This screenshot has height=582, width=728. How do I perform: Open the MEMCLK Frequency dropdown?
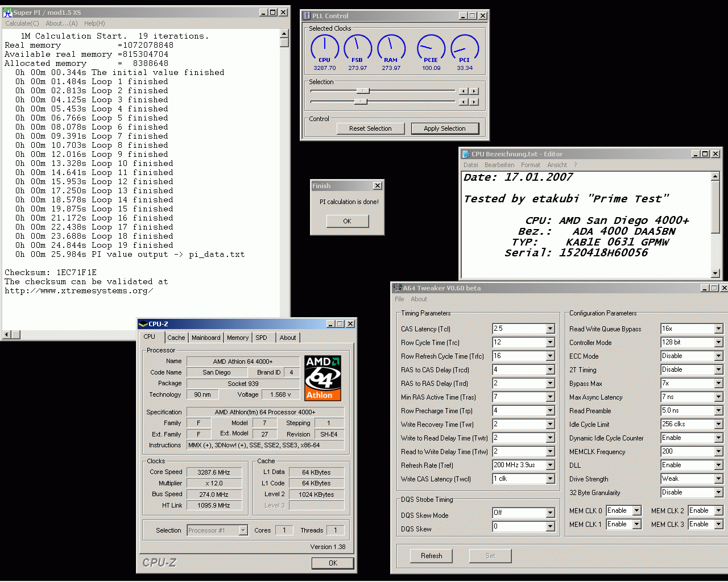coord(718,451)
